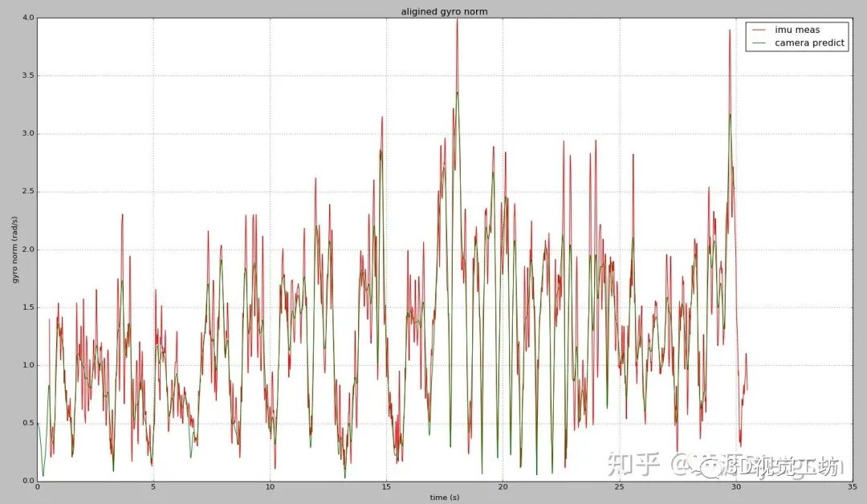Viewport: 867px width, 504px height.
Task: Click the y-axis tick label 4.0
Action: point(28,18)
